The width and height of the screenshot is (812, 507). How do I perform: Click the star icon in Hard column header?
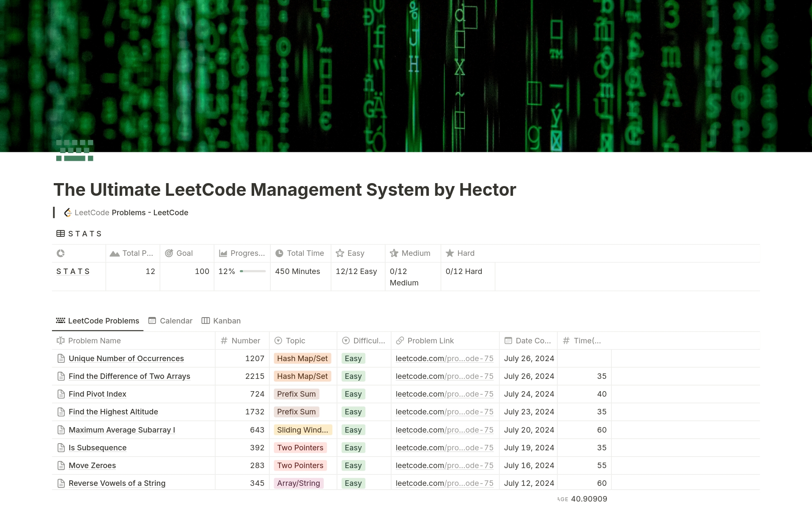450,253
